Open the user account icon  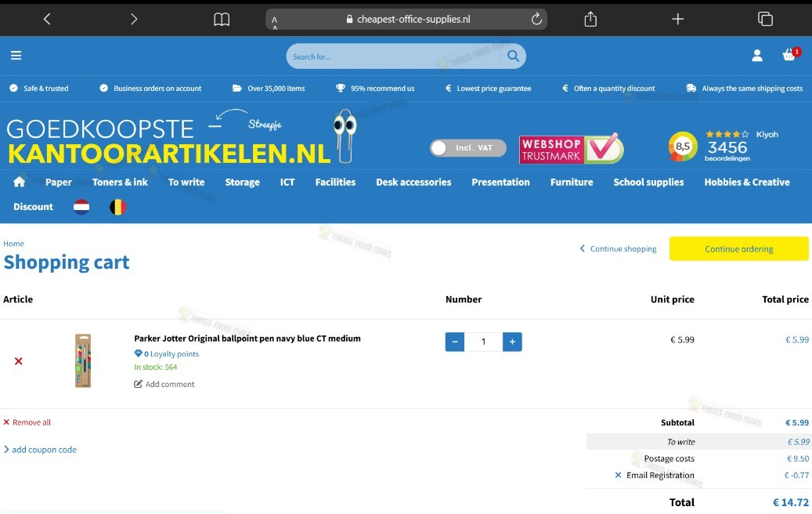click(757, 56)
